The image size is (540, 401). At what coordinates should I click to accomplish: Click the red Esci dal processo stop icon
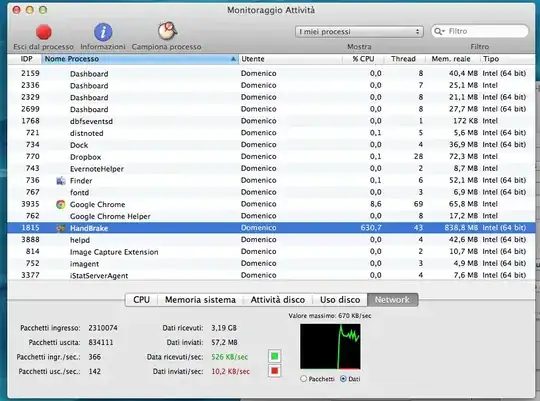pyautogui.click(x=44, y=32)
